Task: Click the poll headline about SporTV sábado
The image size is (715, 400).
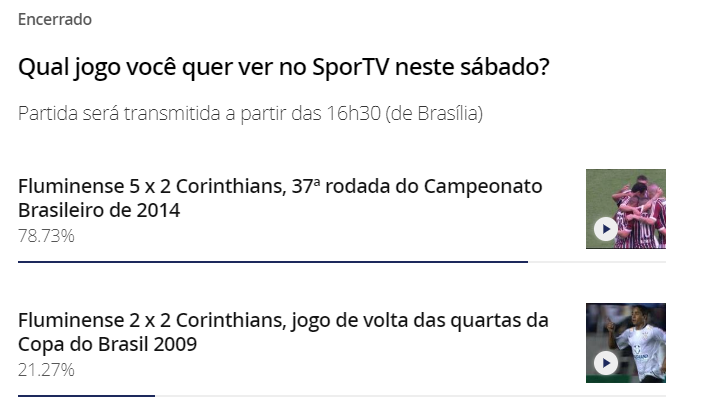Action: [284, 67]
